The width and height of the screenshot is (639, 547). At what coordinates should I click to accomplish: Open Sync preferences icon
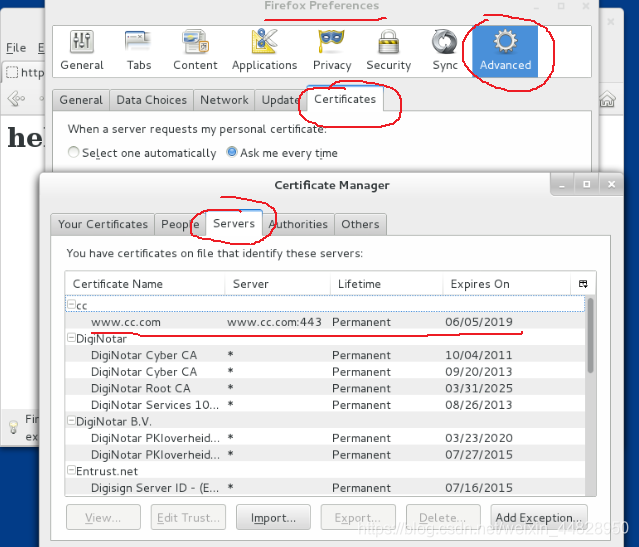pos(445,42)
